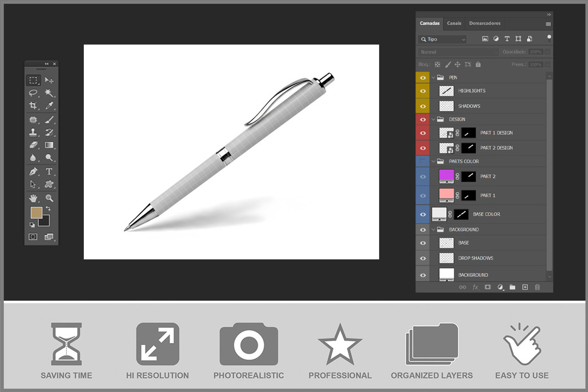Select the Custom Shape tool
Image resolution: width=588 pixels, height=392 pixels.
click(49, 184)
